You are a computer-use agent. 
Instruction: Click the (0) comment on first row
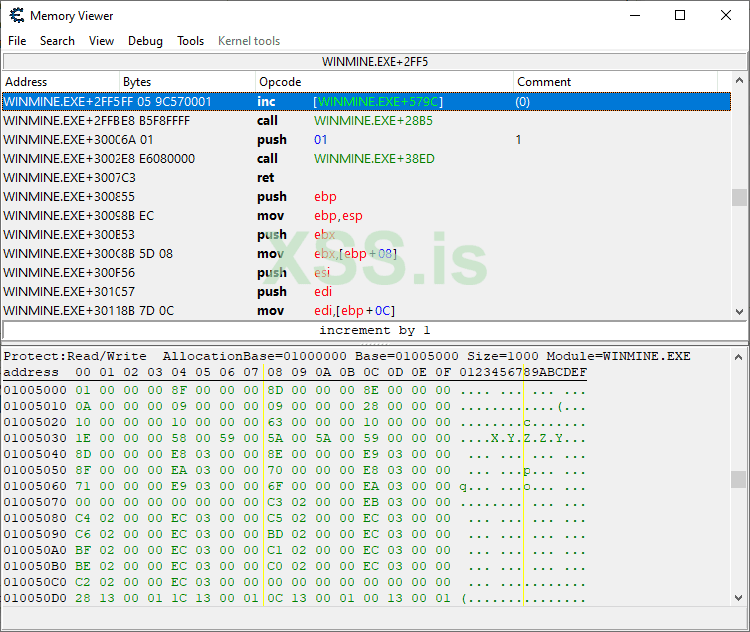(522, 102)
